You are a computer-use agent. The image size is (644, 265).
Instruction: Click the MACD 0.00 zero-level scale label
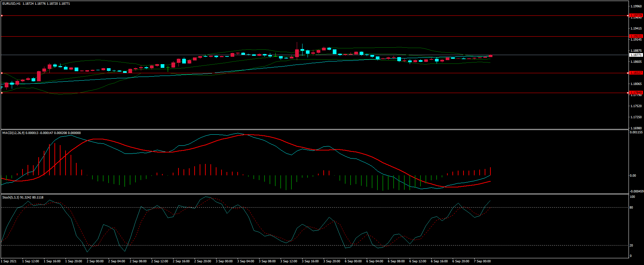point(633,176)
